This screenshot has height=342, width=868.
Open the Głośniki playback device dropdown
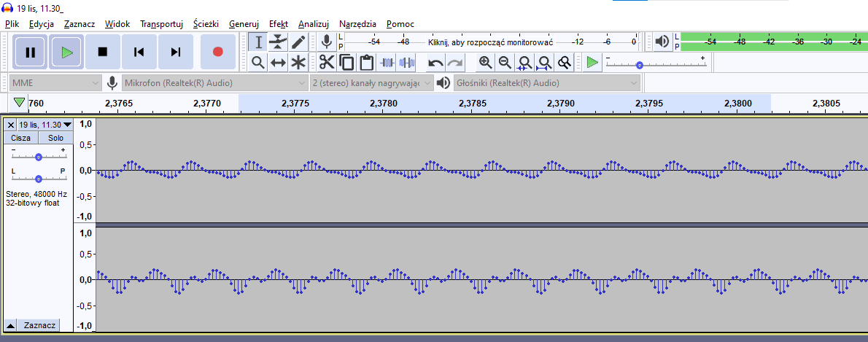click(547, 83)
